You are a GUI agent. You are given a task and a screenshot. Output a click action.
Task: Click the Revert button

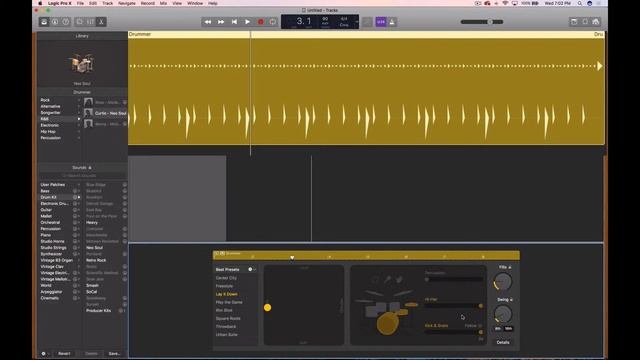(64, 353)
